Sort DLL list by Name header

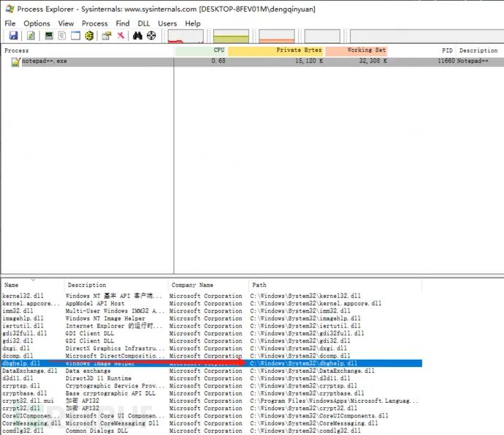pos(33,285)
